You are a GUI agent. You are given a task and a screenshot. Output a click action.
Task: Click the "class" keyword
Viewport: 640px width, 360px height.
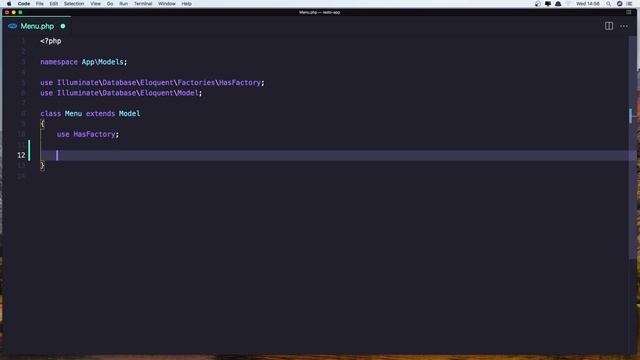point(51,113)
